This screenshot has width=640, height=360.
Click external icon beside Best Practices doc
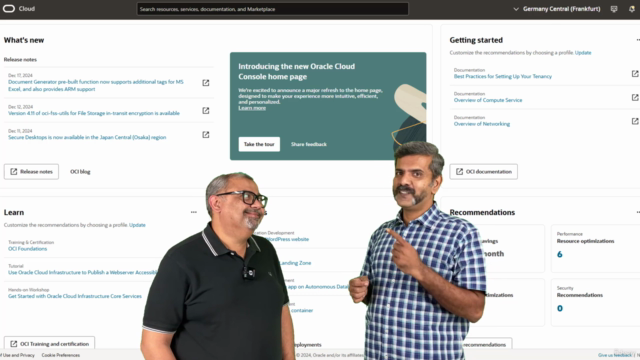click(x=635, y=73)
